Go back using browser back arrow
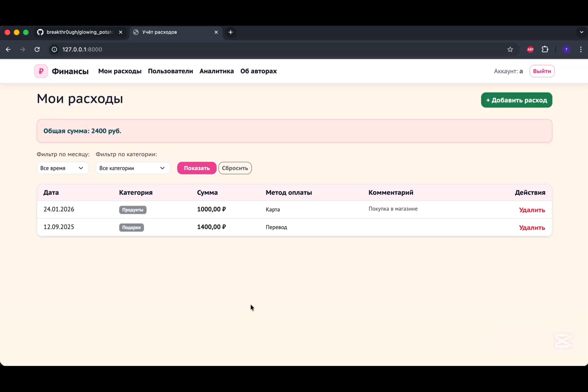 click(8, 50)
